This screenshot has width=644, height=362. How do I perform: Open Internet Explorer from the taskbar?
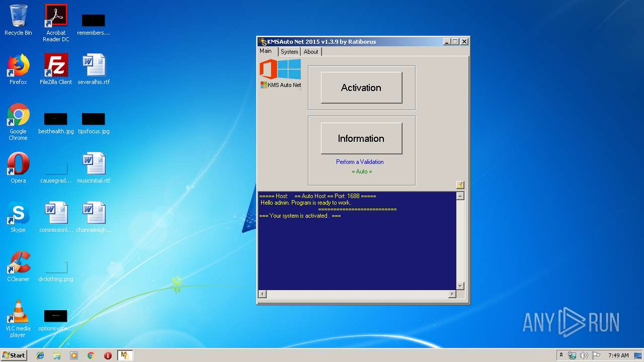click(40, 355)
